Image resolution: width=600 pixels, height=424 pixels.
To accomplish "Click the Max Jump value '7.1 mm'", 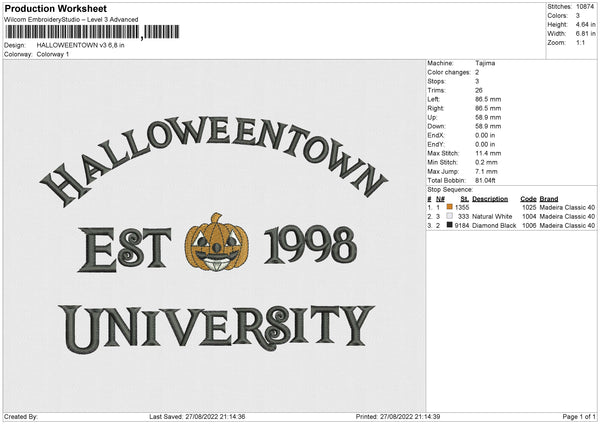I will pyautogui.click(x=486, y=171).
